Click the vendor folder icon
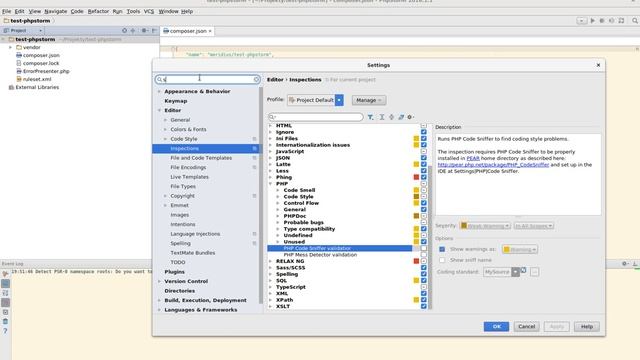 (19, 47)
